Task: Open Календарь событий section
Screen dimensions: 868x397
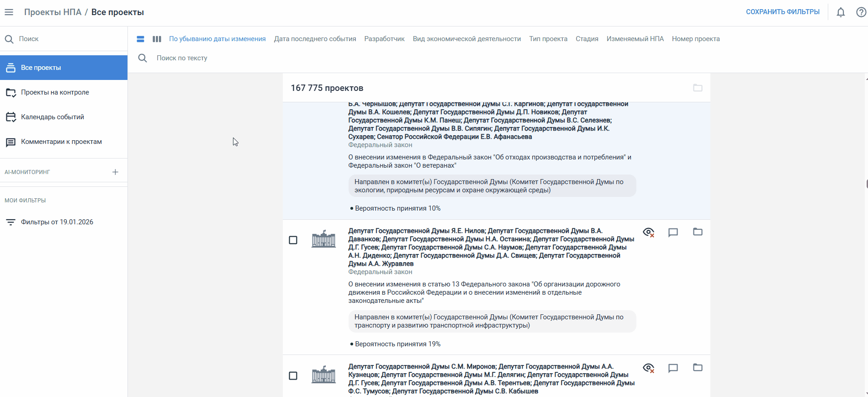Action: click(64, 117)
